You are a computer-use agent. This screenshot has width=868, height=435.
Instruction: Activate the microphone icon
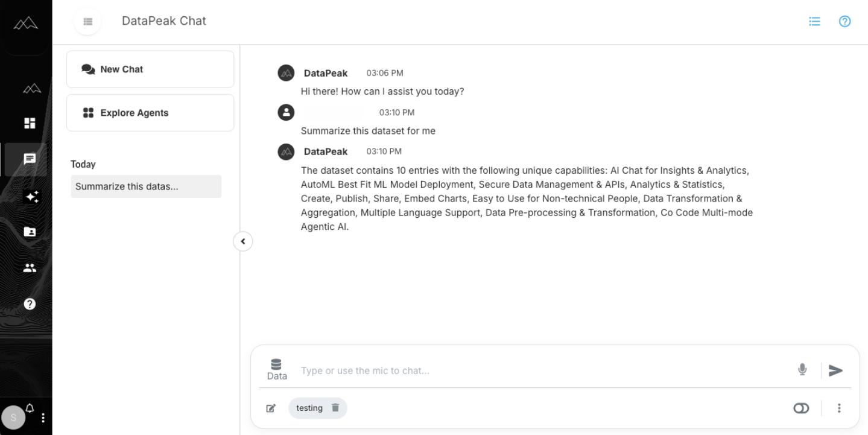[802, 370]
